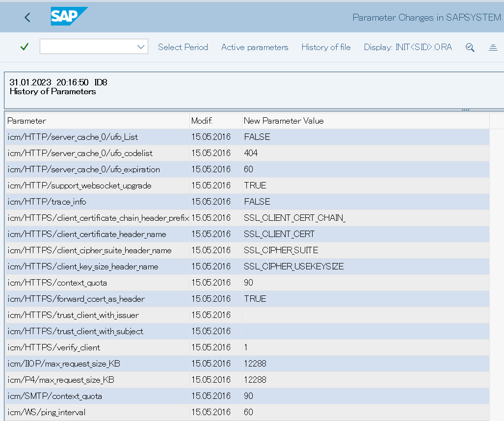Select the icm/HTTP/trace_info row
Viewport: 504px width, 421px height.
(98, 202)
